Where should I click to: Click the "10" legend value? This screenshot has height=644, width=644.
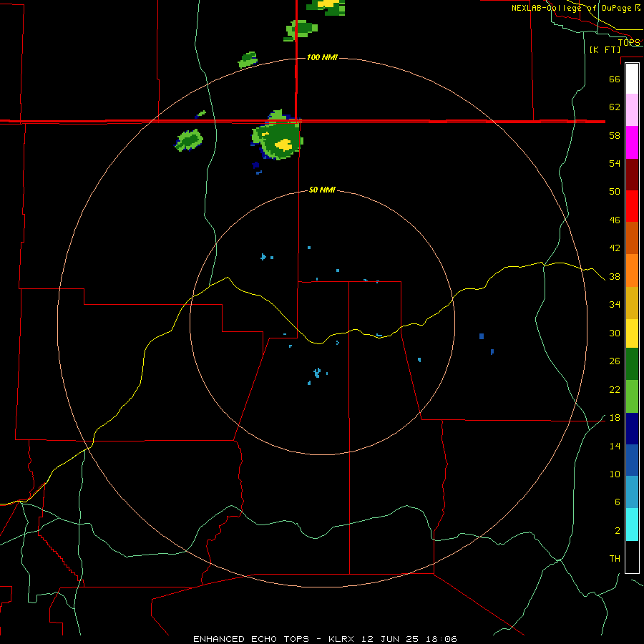(x=615, y=474)
